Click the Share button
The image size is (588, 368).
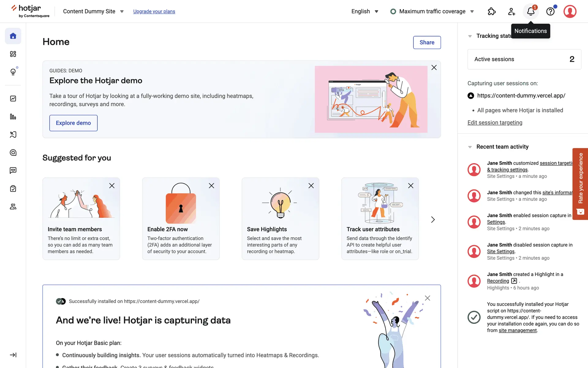click(427, 42)
